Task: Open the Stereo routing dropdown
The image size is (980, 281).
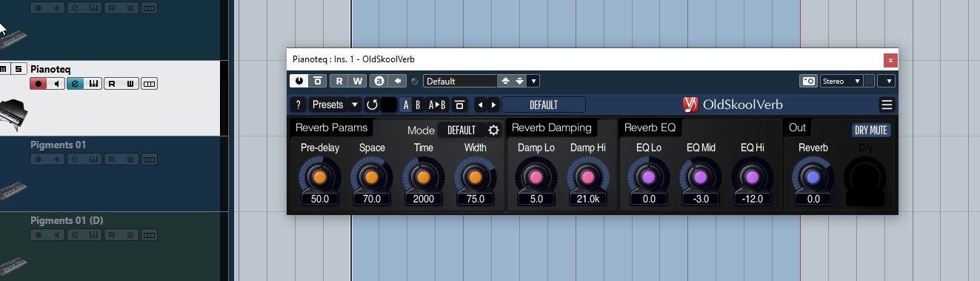Action: [842, 81]
